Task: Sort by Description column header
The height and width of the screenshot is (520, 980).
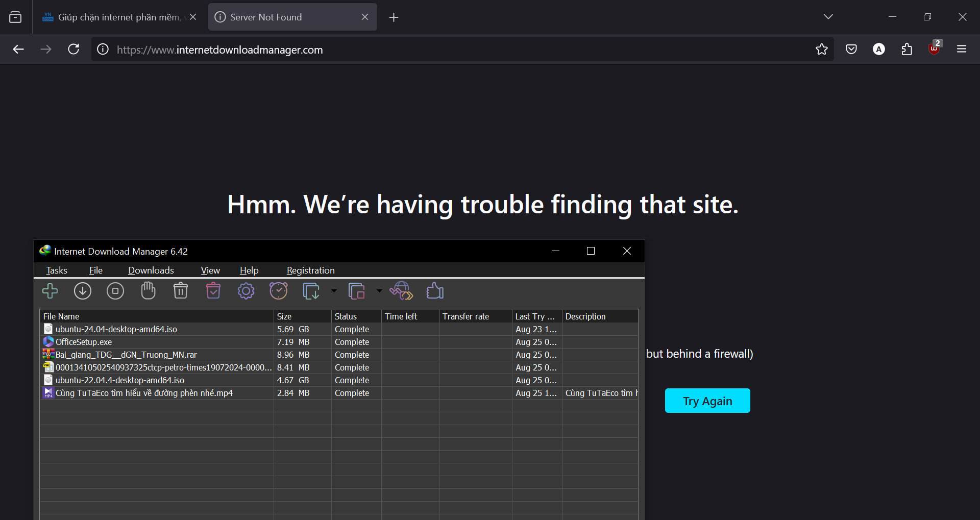Action: tap(600, 316)
